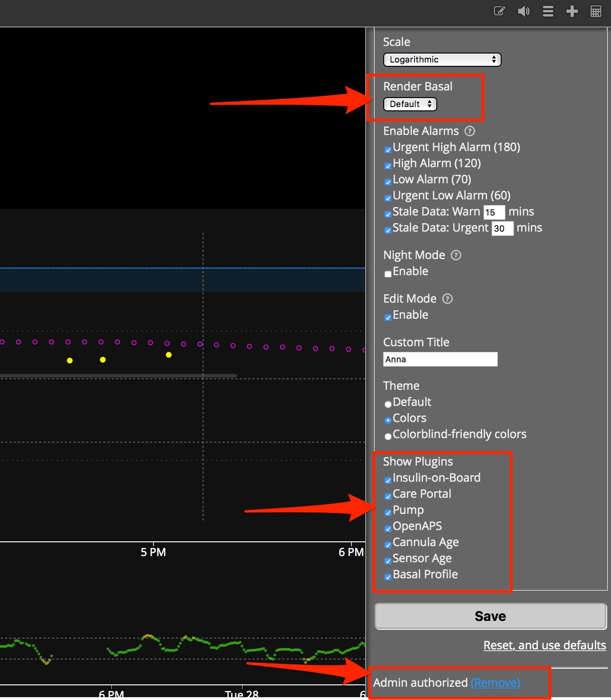Toggle Edit Mode Enable checkbox
611x700 pixels.
[x=388, y=317]
